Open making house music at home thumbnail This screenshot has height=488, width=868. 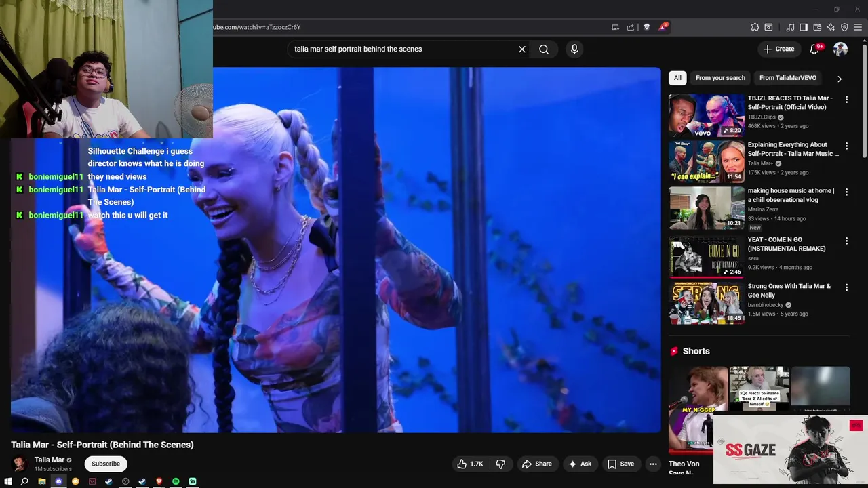(707, 208)
